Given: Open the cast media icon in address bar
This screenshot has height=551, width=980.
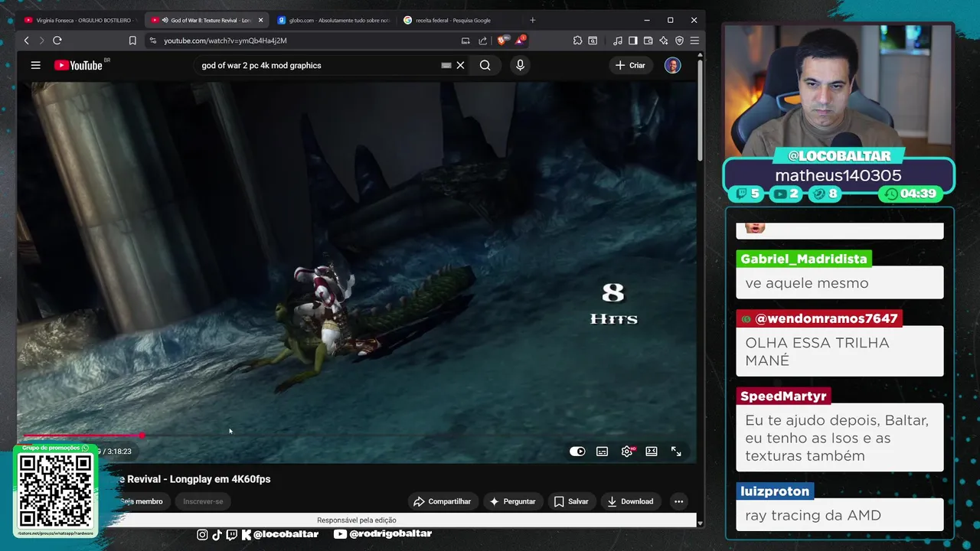Looking at the screenshot, I should (465, 41).
